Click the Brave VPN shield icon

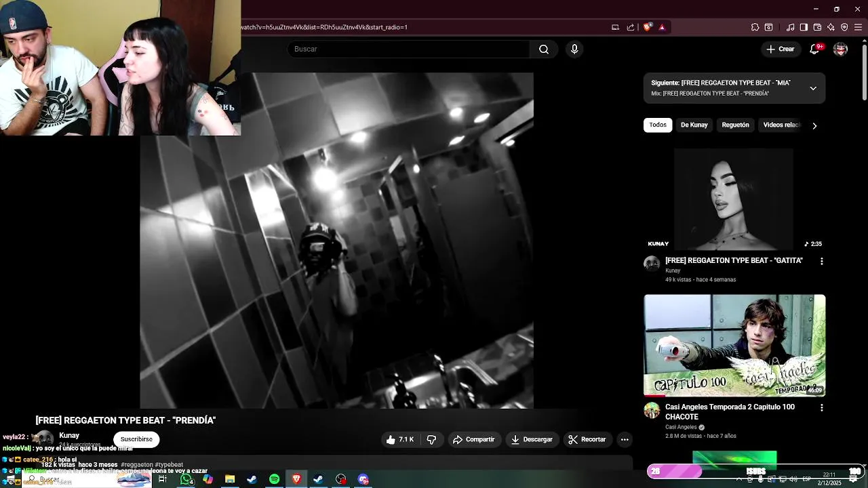[844, 27]
